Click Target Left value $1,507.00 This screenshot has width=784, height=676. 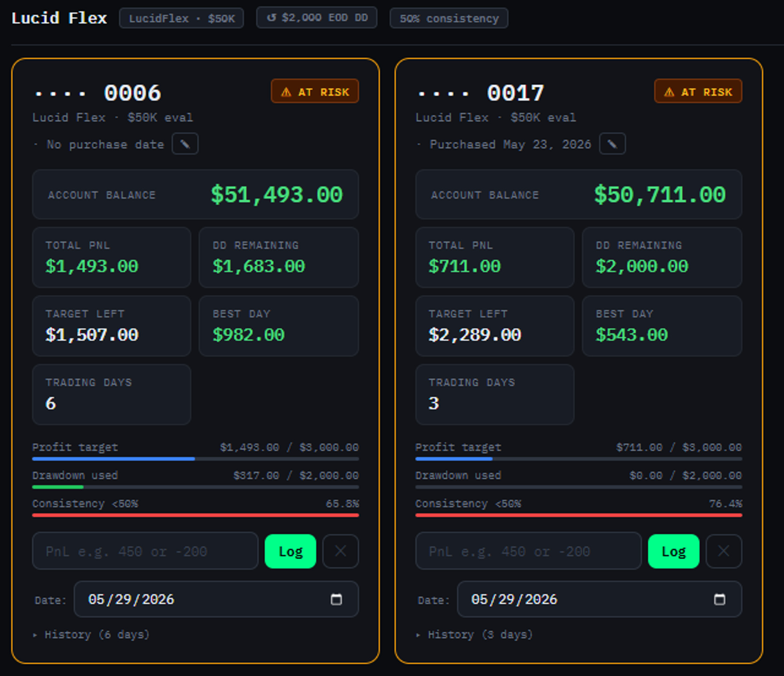pos(92,335)
